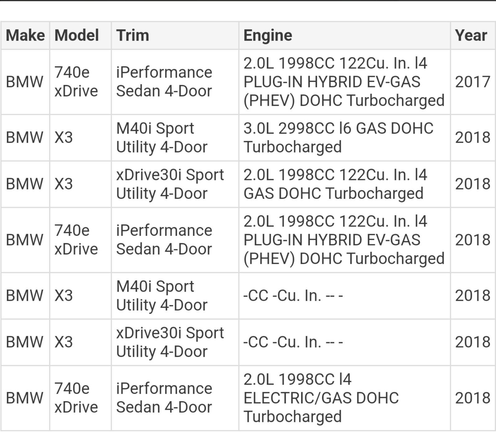This screenshot has width=496, height=448.
Task: Select the BMW make cell in the first row
Action: pyautogui.click(x=25, y=82)
